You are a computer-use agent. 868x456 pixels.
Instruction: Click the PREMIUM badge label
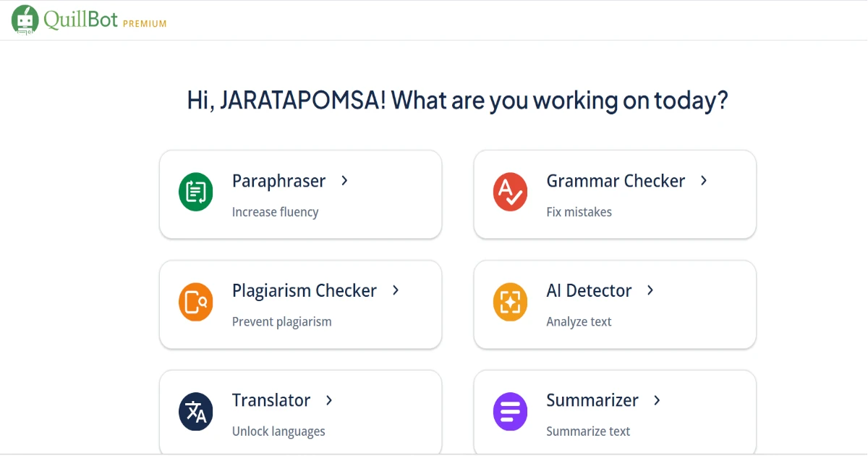point(145,24)
